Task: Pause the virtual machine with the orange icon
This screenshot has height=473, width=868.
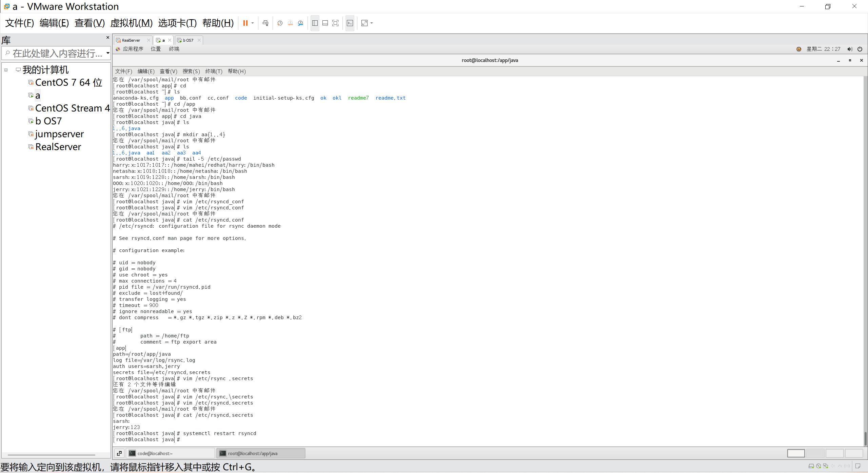Action: [245, 23]
